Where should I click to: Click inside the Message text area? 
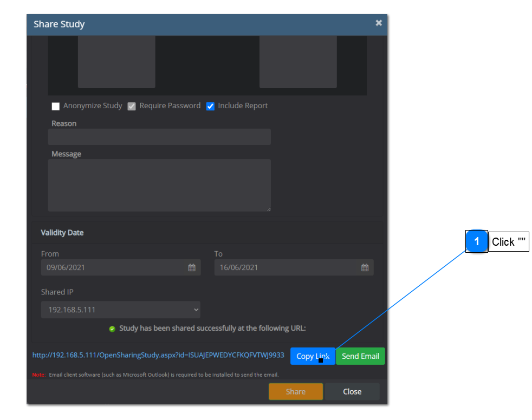point(159,185)
